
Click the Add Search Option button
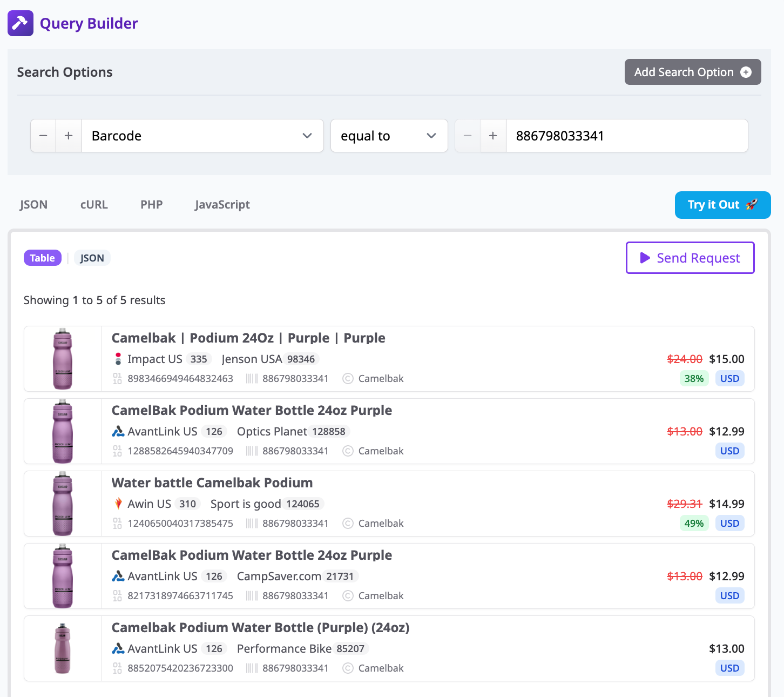693,72
